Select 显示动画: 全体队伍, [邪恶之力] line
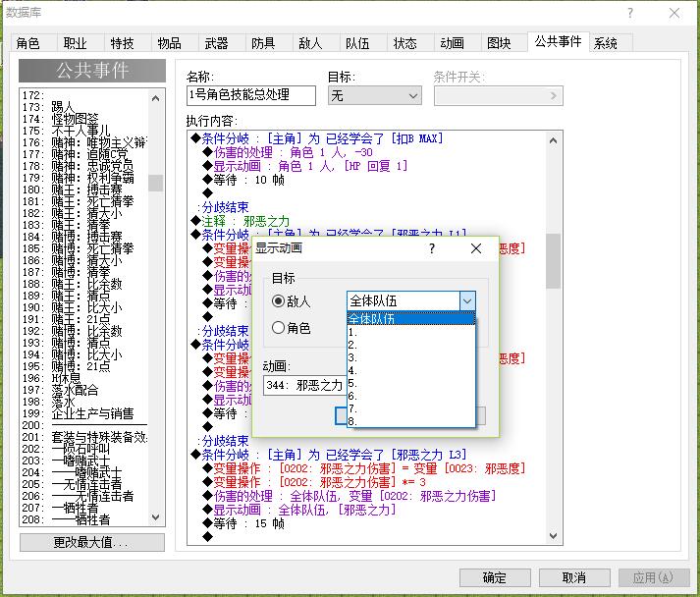This screenshot has height=597, width=700. pos(299,510)
